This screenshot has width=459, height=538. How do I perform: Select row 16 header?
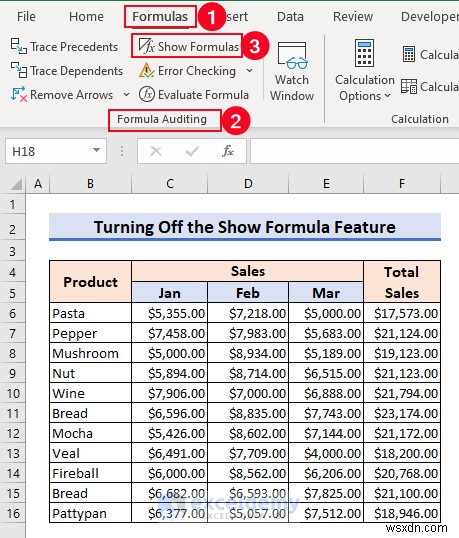click(13, 513)
